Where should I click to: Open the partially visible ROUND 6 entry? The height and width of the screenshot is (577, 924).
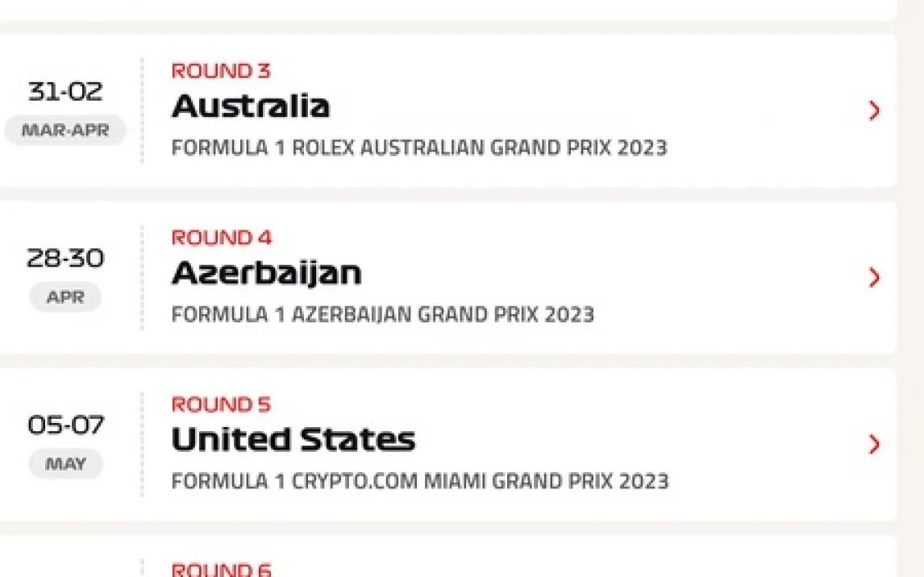[x=222, y=569]
